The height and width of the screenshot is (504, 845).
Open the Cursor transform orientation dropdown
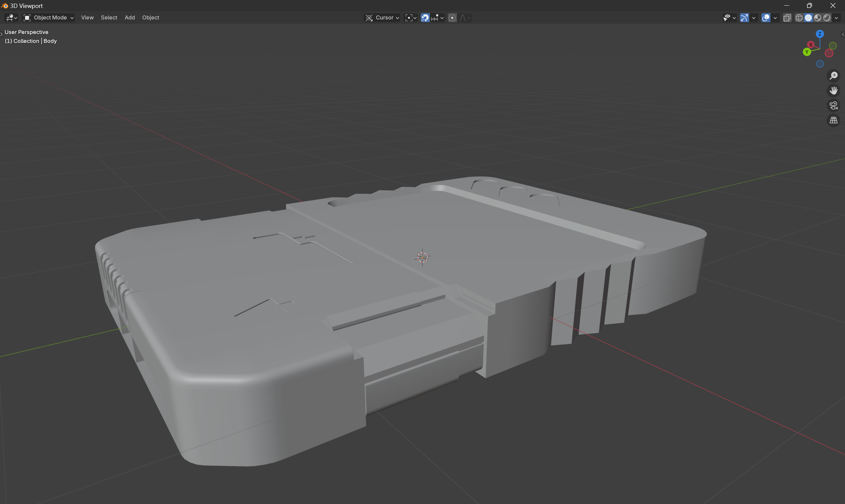click(382, 18)
